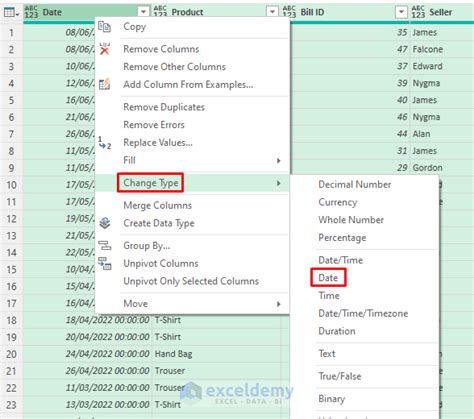The width and height of the screenshot is (474, 419).
Task: Set type to True/False
Action: click(340, 376)
